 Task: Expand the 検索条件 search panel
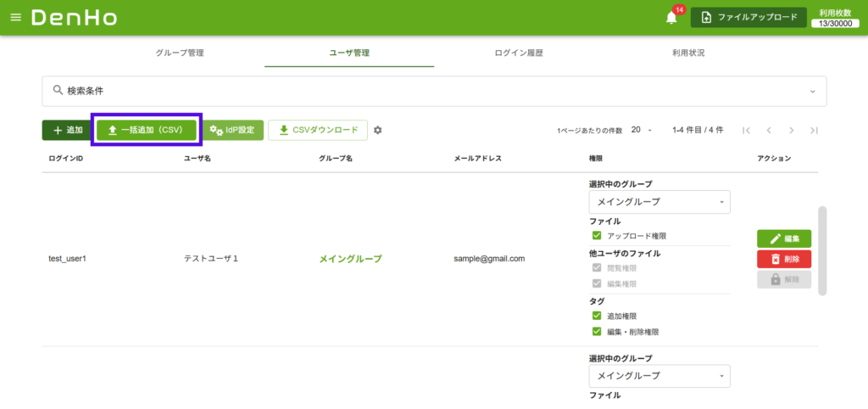(434, 91)
